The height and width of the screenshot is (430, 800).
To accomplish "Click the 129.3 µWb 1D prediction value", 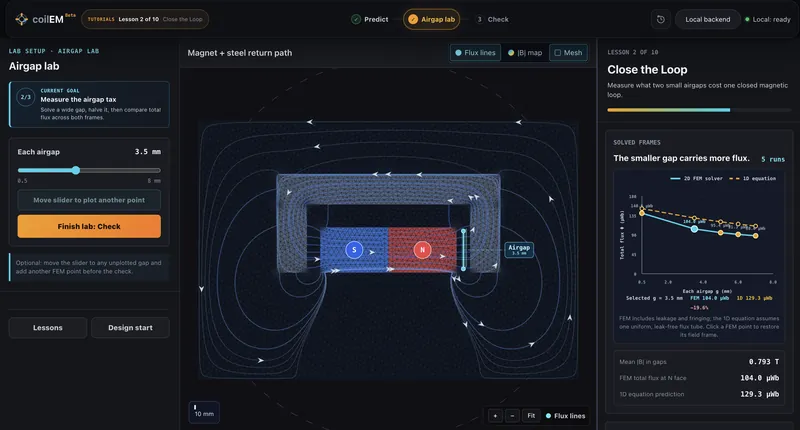I will 760,394.
